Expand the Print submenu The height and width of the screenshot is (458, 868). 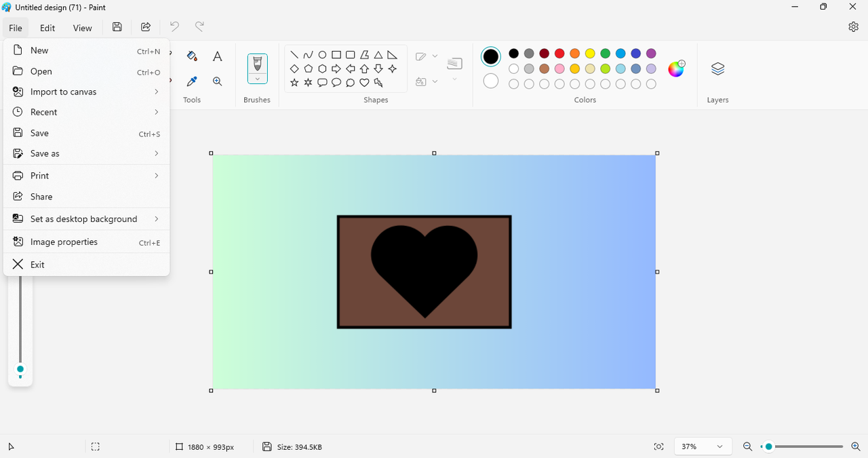[x=87, y=176]
